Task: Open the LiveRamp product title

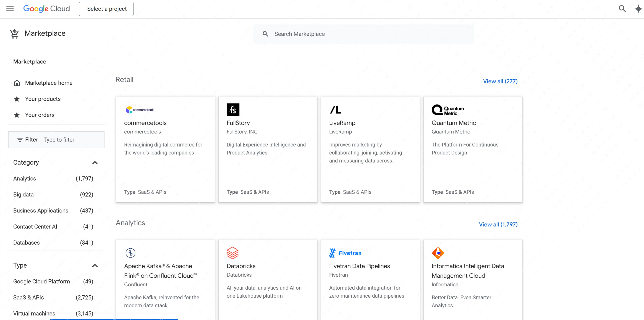Action: click(342, 123)
